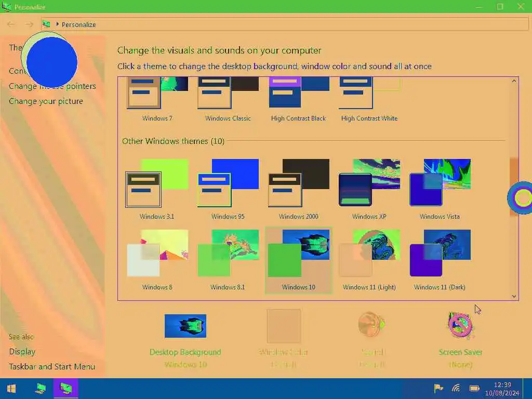Open the Windows Start button

point(11,389)
